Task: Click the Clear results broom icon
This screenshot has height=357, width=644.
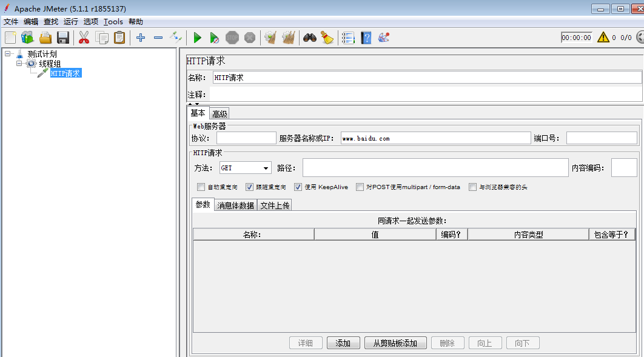Action: (270, 38)
